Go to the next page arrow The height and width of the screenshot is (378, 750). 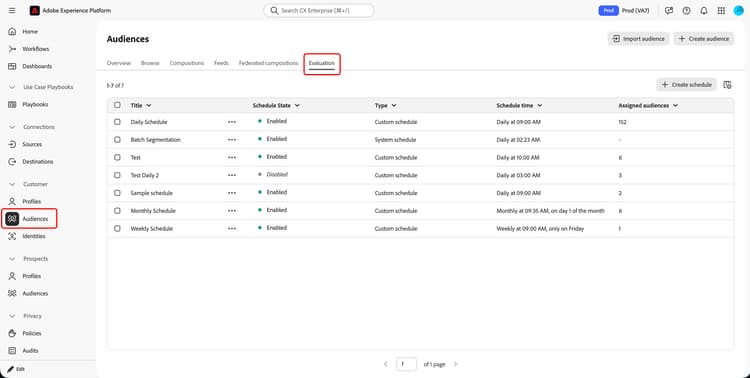(455, 364)
